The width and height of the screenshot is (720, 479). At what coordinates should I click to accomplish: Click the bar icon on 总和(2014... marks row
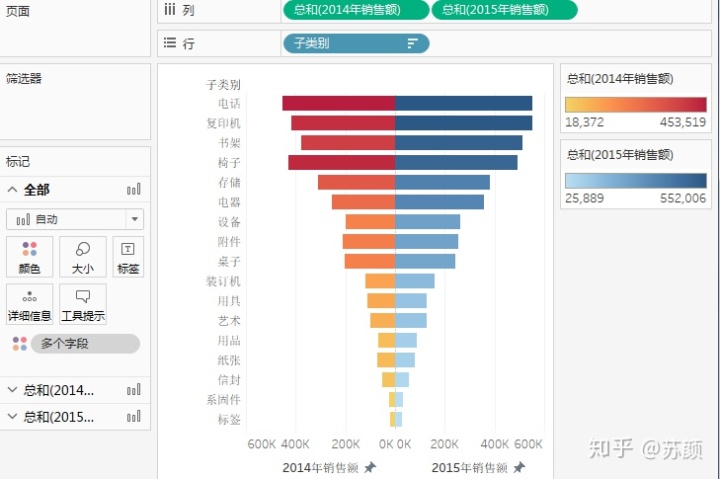134,390
